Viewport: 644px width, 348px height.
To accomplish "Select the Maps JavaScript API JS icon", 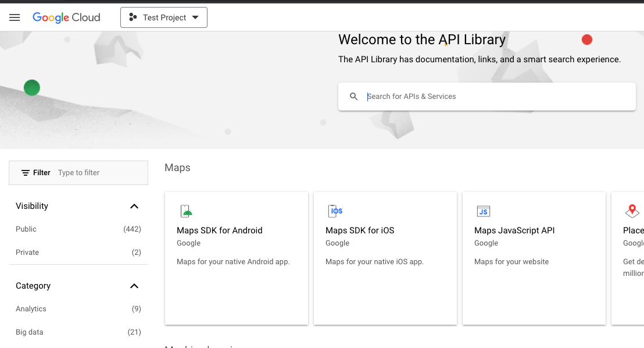I will coord(484,211).
